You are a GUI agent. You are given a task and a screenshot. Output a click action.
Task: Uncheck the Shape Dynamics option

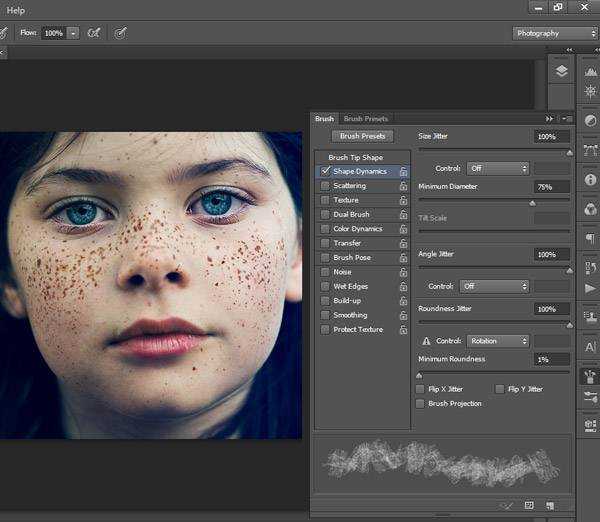click(325, 171)
